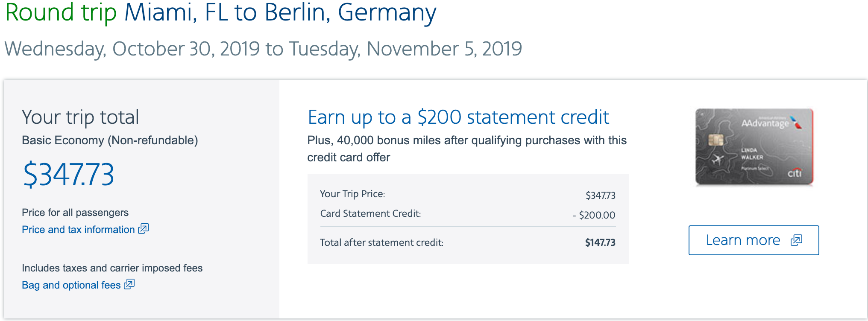Screen dimensions: 868x321
Task: Open the Bag and optional fees link
Action: pos(71,285)
